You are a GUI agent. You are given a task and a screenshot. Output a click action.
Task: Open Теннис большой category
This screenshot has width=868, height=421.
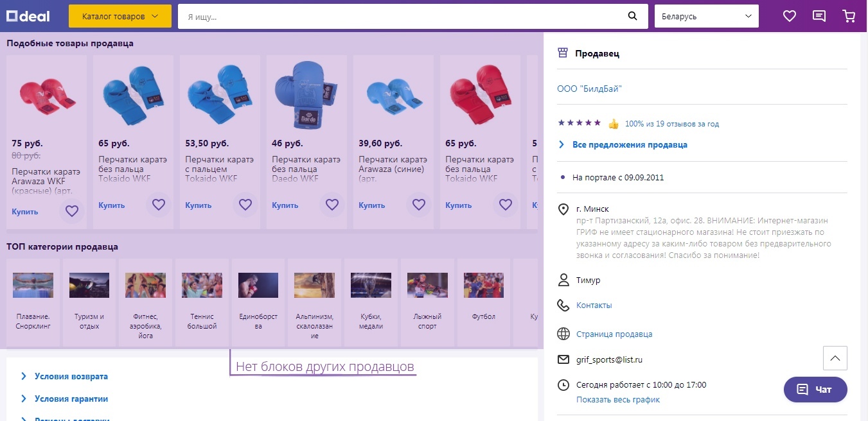202,302
